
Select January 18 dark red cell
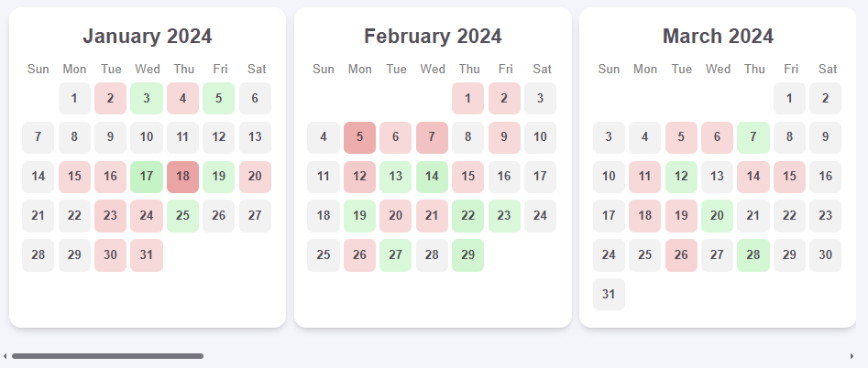[182, 177]
